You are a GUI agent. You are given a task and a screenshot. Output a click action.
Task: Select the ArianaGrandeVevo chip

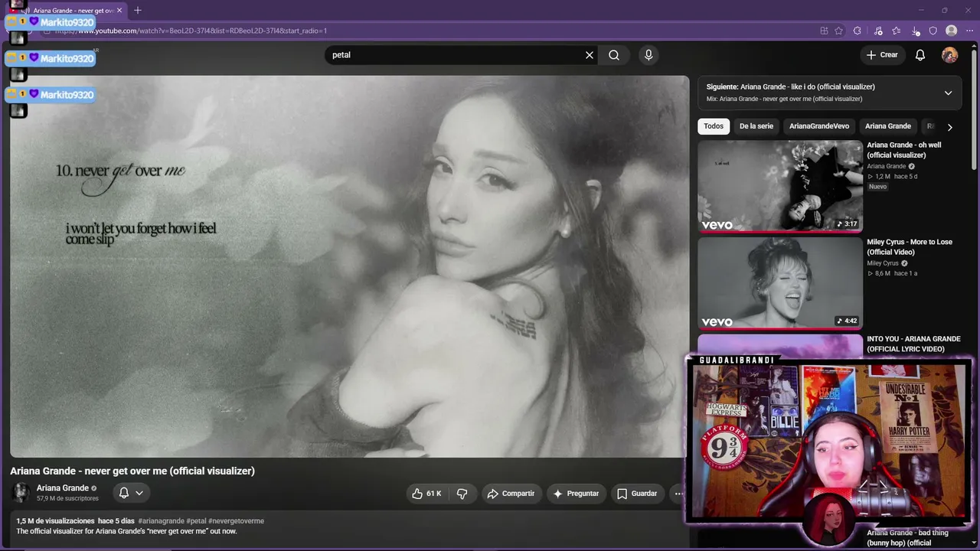pos(819,126)
